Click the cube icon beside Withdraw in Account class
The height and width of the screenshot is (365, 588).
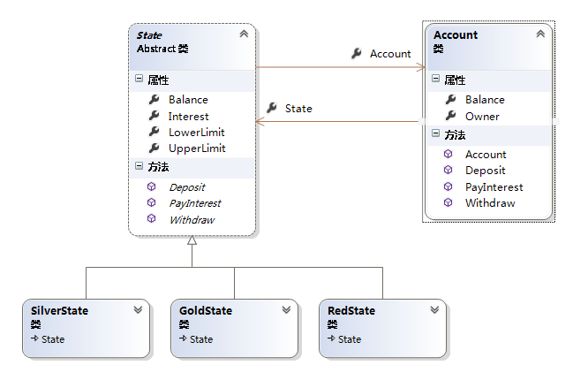[449, 202]
